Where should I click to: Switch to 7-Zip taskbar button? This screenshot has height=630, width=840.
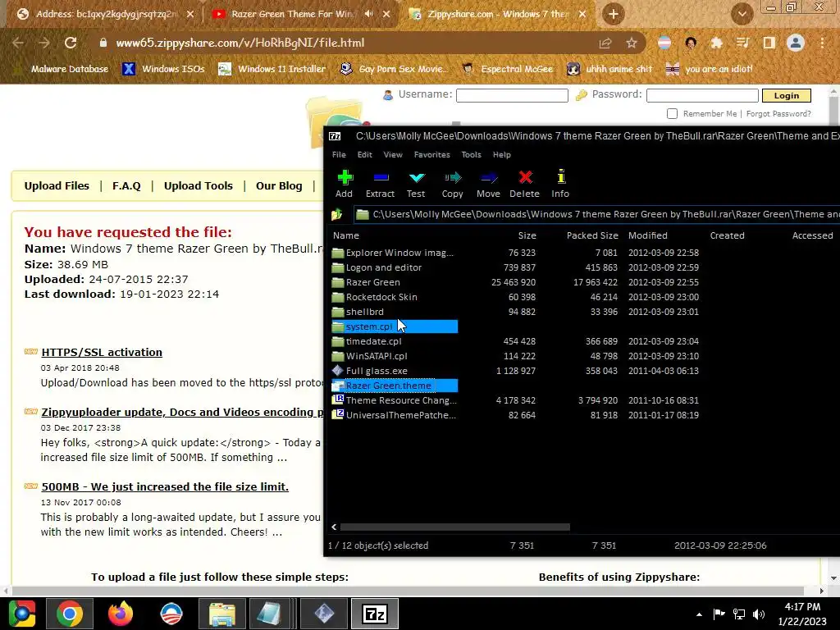click(374, 614)
